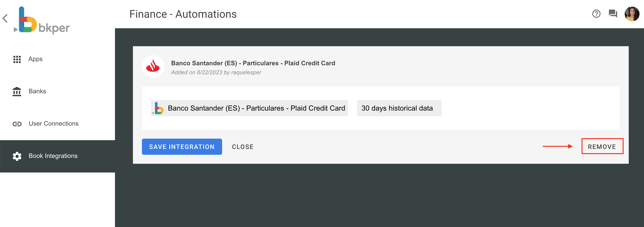Screen dimensions: 644x227
Task: Open User Connections in sidebar
Action: [53, 123]
